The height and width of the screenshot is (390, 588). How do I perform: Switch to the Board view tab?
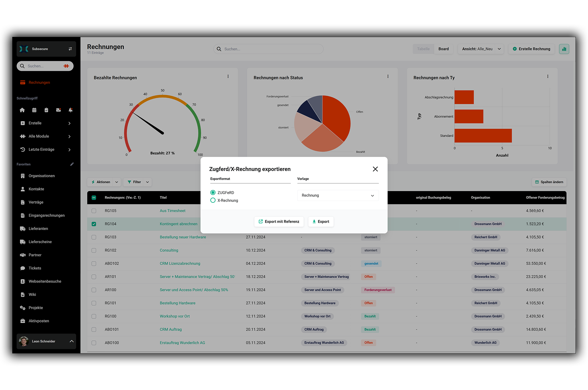click(443, 49)
